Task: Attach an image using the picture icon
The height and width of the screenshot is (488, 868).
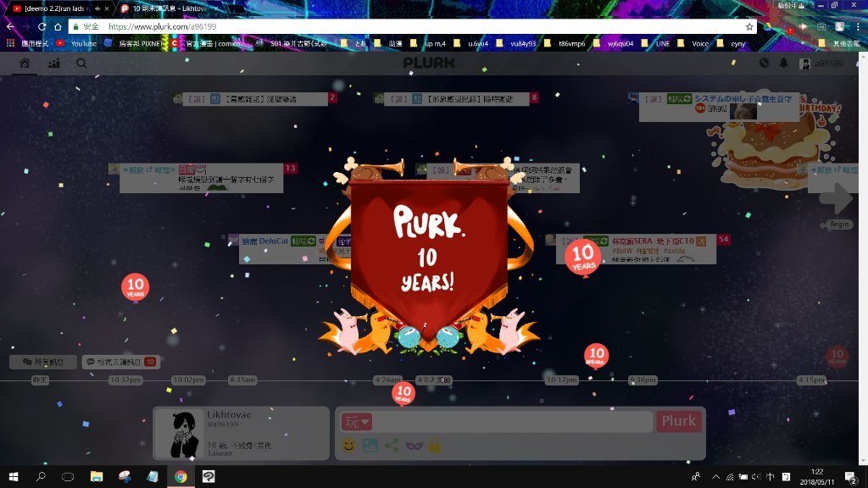Action: coord(370,446)
